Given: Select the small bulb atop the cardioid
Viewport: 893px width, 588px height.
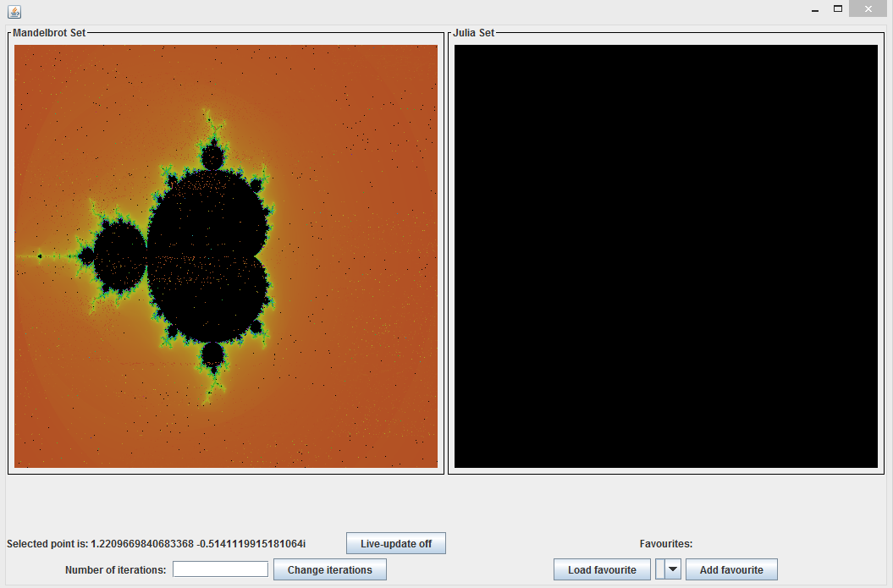Looking at the screenshot, I should (x=212, y=157).
